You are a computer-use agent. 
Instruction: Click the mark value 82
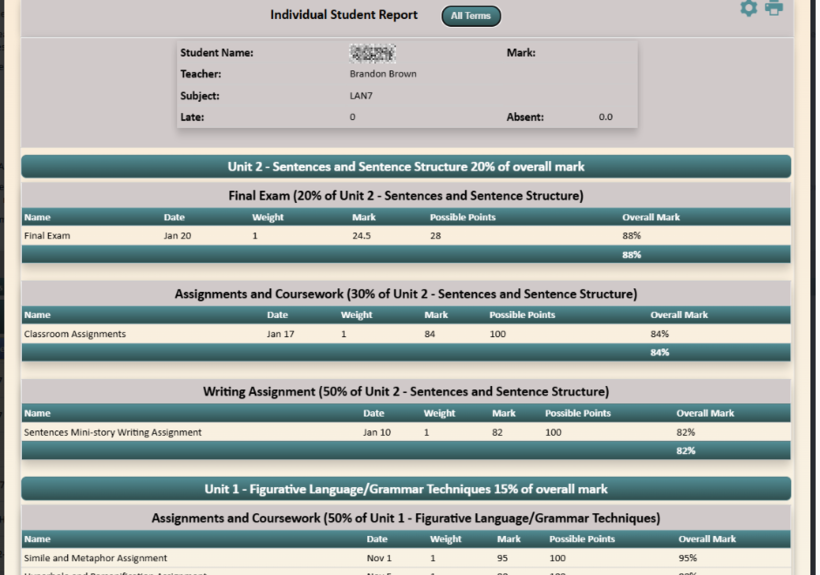tap(497, 432)
